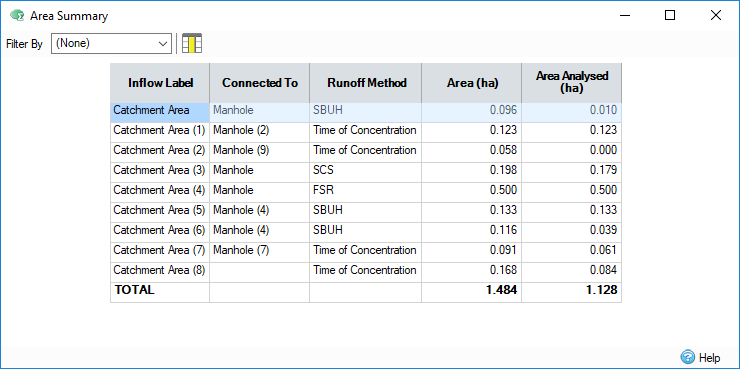Click the Area Summary app icon
740x369 pixels.
(x=17, y=16)
